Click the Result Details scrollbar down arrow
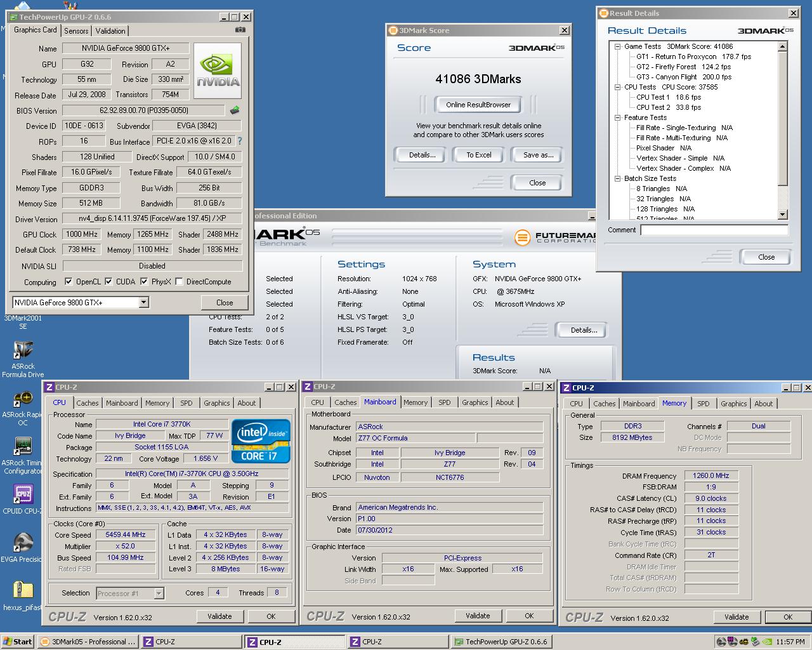Screen dimensions: 812x650 click(x=782, y=215)
